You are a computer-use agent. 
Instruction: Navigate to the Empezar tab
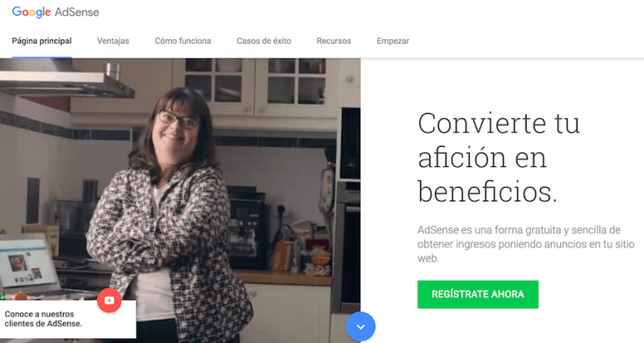point(392,41)
